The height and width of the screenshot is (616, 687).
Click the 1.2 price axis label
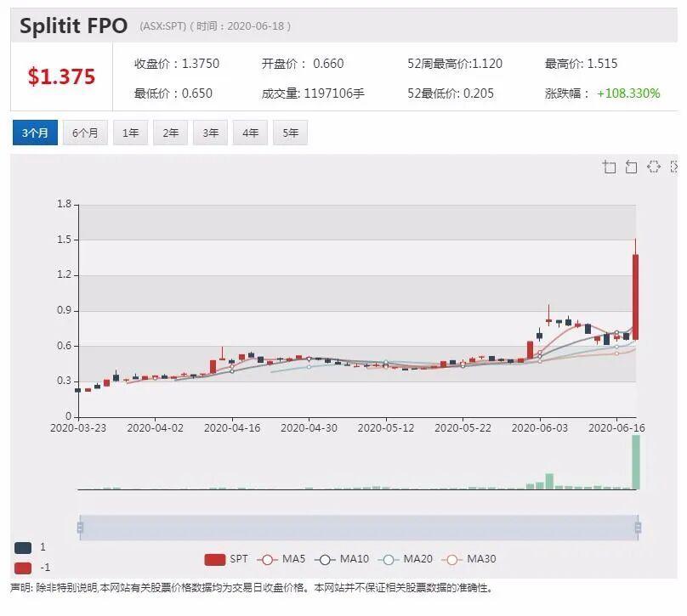[x=64, y=275]
